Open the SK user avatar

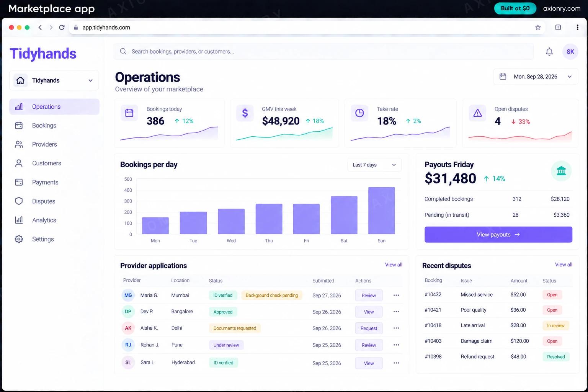(570, 52)
